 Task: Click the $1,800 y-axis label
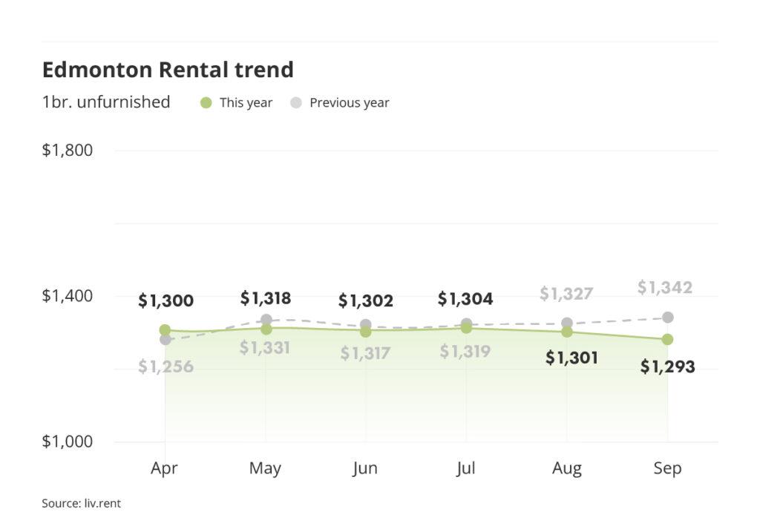(67, 150)
